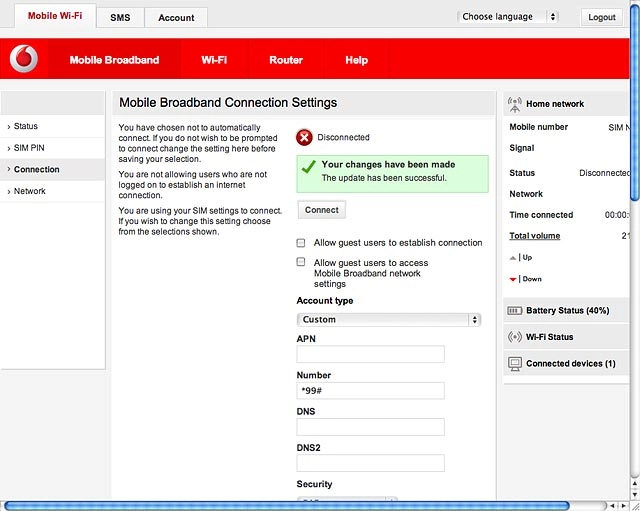Click the red Down arrow icon
Image resolution: width=640 pixels, height=511 pixels.
click(513, 280)
